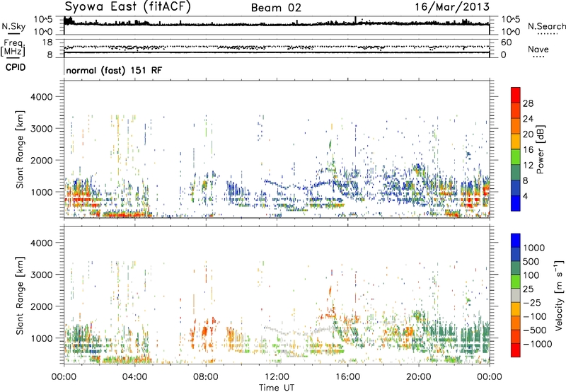Select the 4 label on Power colorbar
The height and width of the screenshot is (392, 566).
[x=525, y=197]
